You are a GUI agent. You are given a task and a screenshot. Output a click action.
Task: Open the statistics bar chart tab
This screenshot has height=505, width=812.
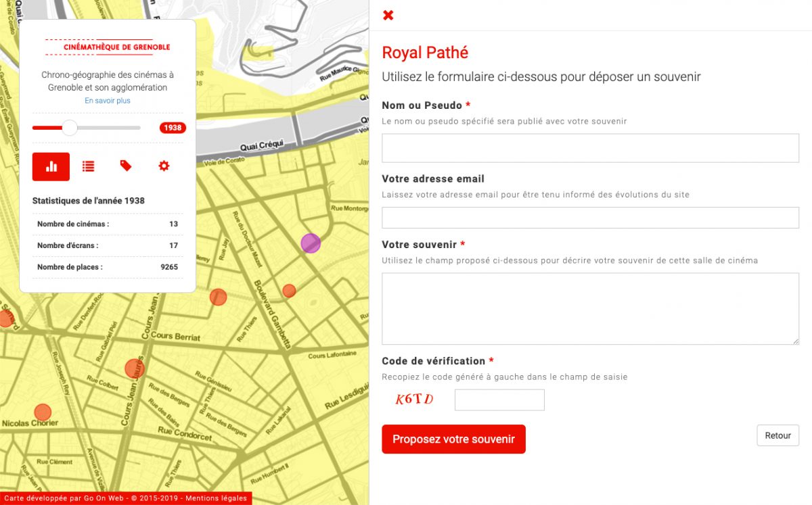click(x=51, y=166)
